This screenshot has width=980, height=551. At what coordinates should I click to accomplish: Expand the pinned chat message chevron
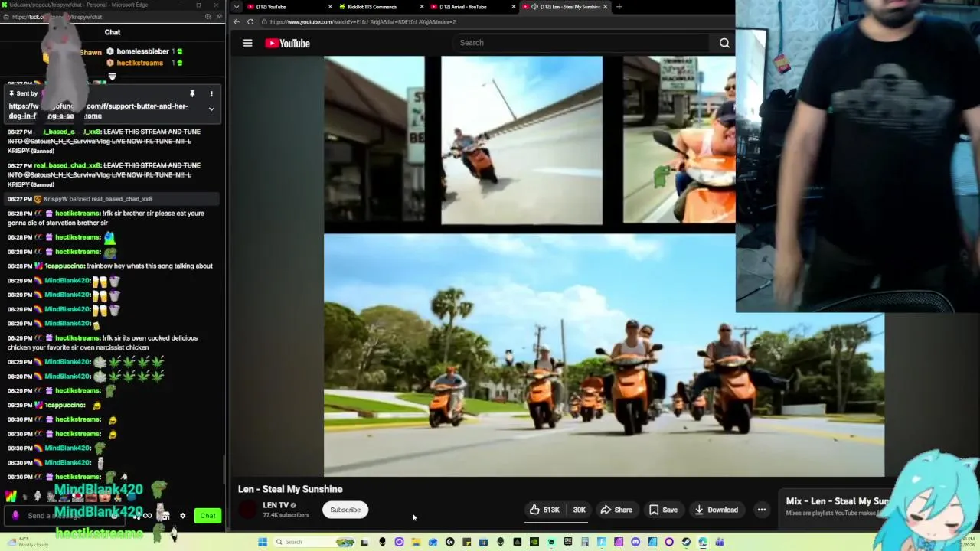(x=211, y=109)
